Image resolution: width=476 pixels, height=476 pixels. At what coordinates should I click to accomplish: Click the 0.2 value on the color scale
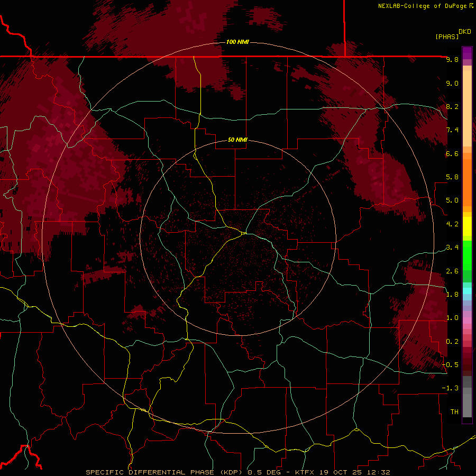click(452, 342)
